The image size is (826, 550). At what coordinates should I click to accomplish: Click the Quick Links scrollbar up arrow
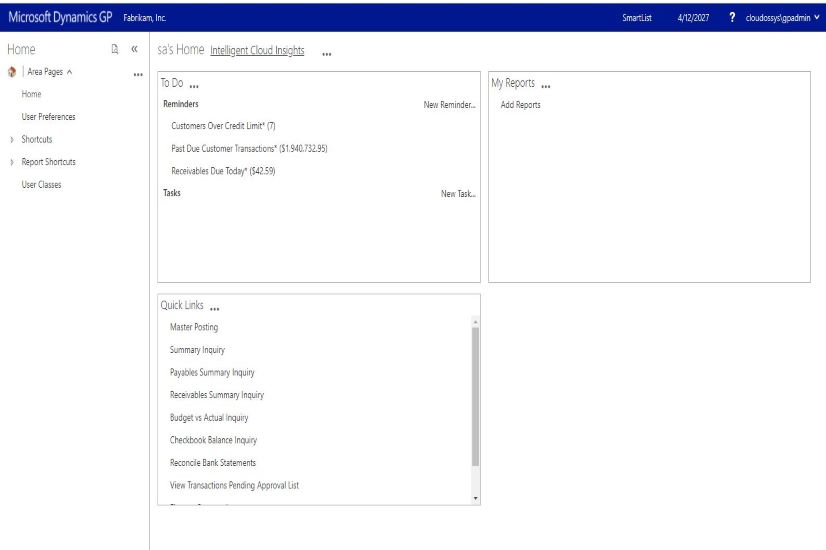(476, 321)
